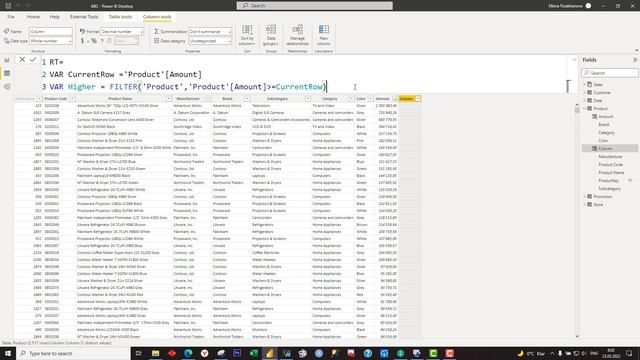The width and height of the screenshot is (640, 360).
Task: Select the Amount field in Fields pane
Action: pos(606,117)
